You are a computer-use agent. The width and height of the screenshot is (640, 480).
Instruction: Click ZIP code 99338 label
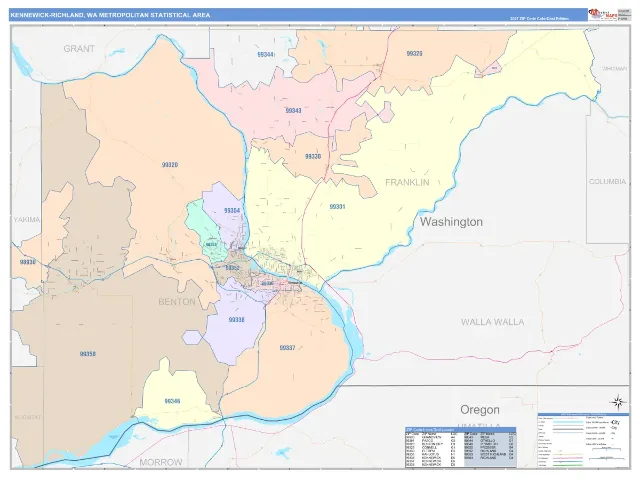click(x=236, y=320)
